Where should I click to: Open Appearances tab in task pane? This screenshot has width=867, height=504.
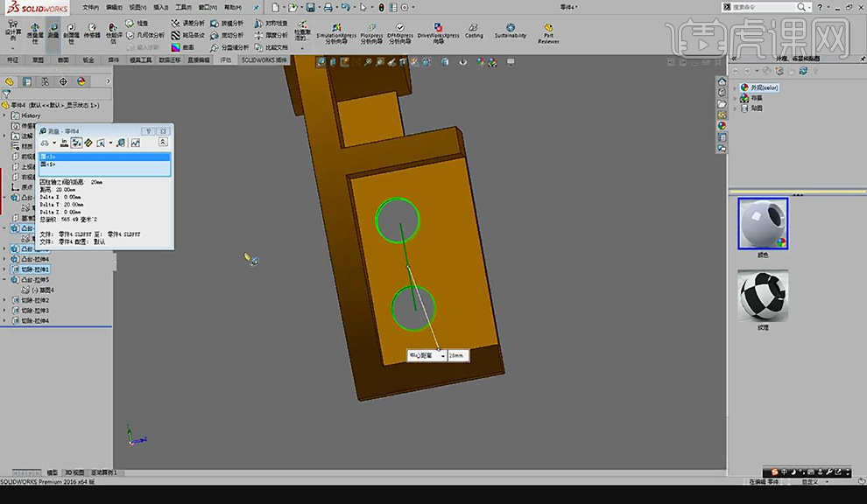click(722, 126)
